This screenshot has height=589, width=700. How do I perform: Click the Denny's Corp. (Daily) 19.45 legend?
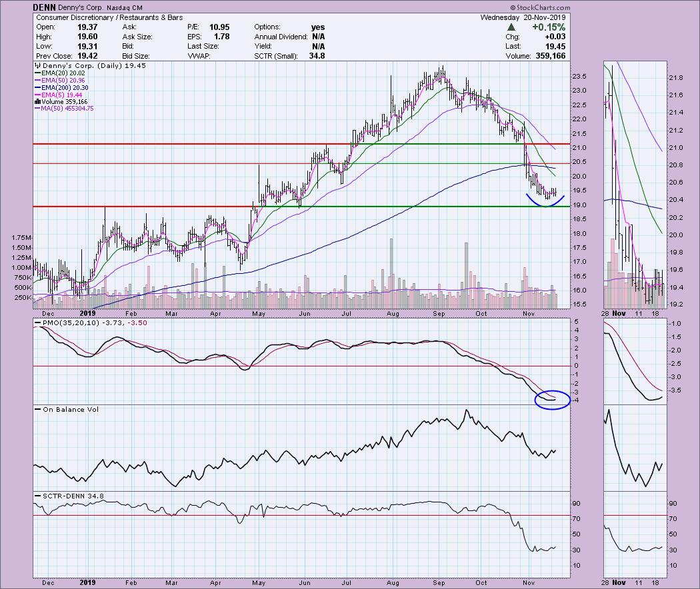point(91,65)
